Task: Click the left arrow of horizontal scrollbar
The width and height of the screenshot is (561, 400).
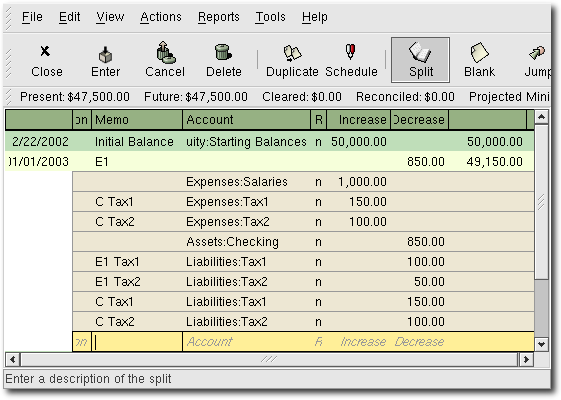Action: pos(13,359)
